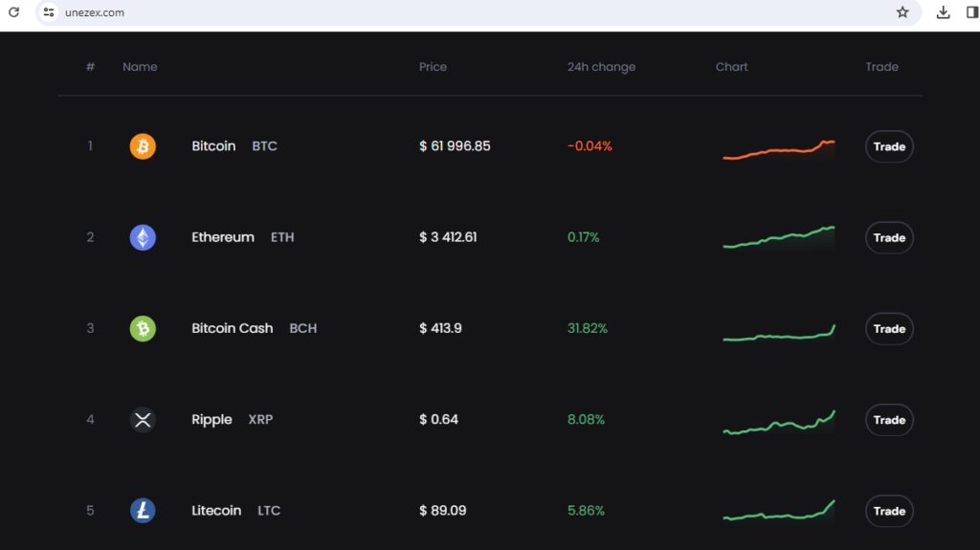The image size is (980, 550).
Task: Click the # rank column header
Action: point(90,67)
